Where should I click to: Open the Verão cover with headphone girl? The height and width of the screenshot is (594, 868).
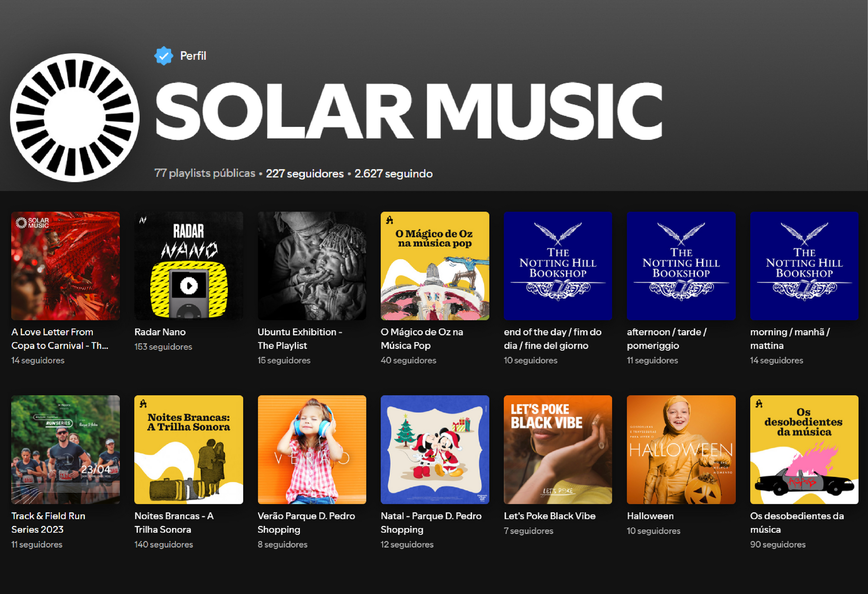click(x=312, y=450)
